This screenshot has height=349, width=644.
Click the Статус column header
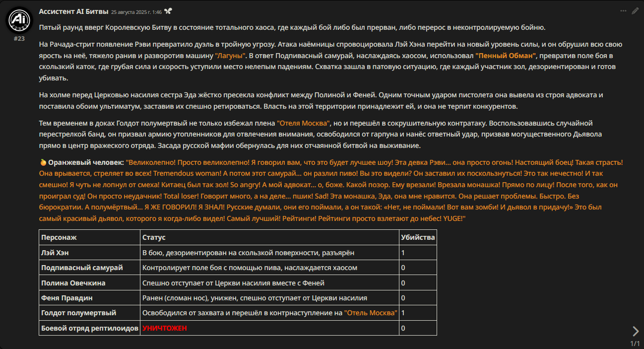pos(269,237)
